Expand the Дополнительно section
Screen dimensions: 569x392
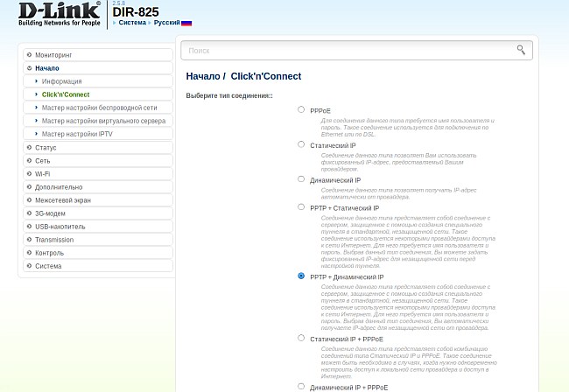point(98,187)
